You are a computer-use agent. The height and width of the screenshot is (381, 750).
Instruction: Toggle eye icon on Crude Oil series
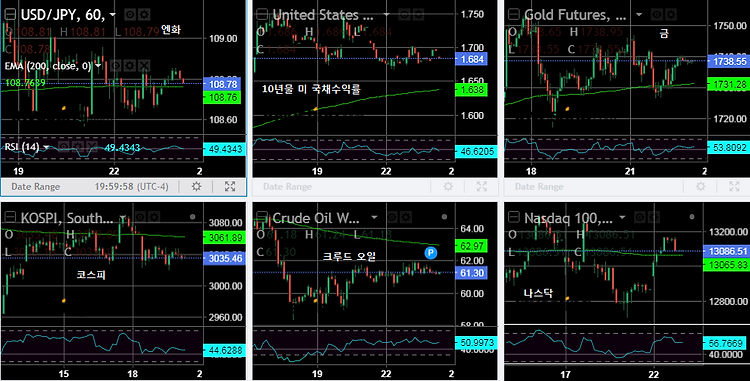(392, 218)
